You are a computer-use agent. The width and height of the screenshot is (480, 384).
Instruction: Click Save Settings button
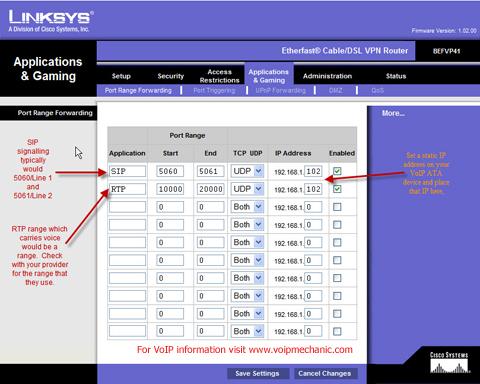click(x=257, y=374)
